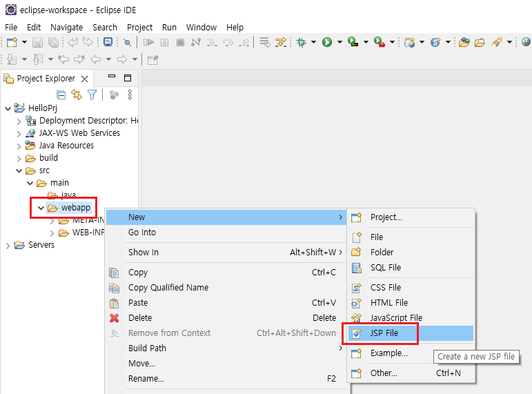The width and height of the screenshot is (532, 394).
Task: Close the Project Explorer tab
Action: [x=85, y=79]
